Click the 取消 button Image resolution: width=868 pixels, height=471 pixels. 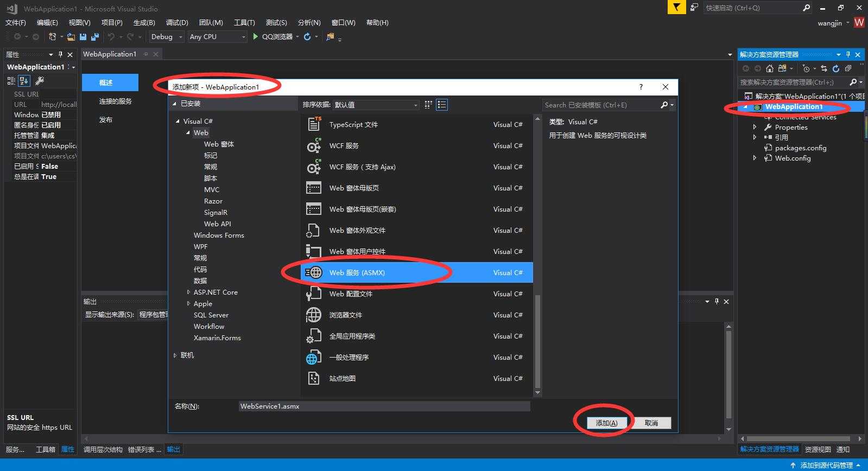[651, 423]
